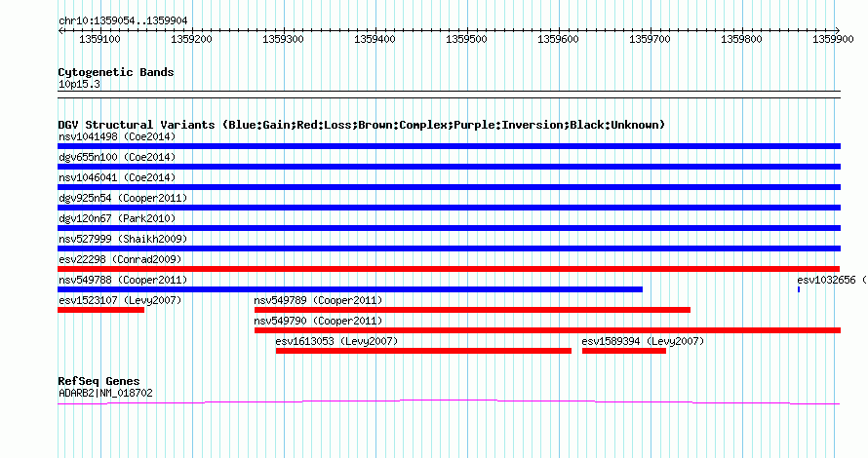Select the nsv549788 (Cooper2011) label
868x458 pixels.
click(x=123, y=280)
